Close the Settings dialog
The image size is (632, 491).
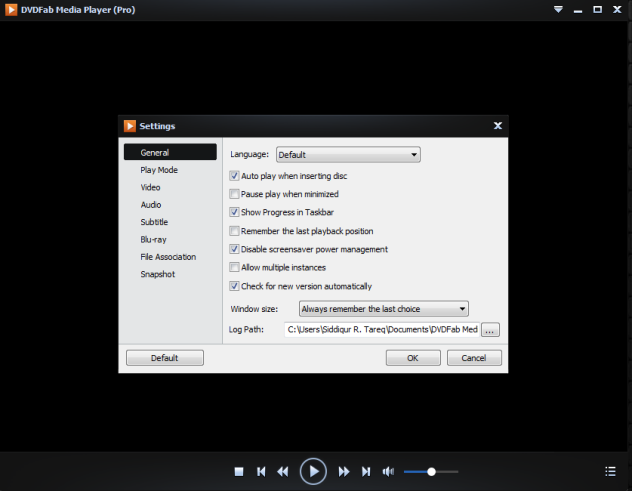(x=498, y=126)
